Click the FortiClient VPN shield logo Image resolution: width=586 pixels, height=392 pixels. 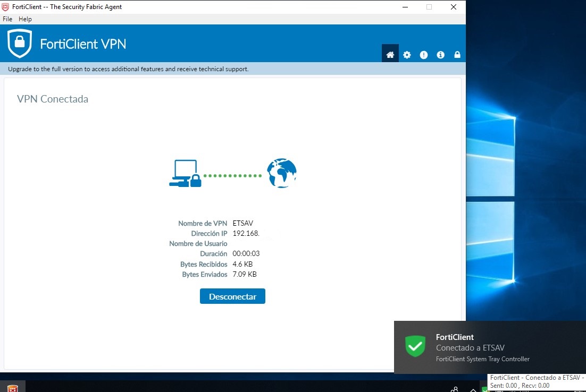click(20, 44)
